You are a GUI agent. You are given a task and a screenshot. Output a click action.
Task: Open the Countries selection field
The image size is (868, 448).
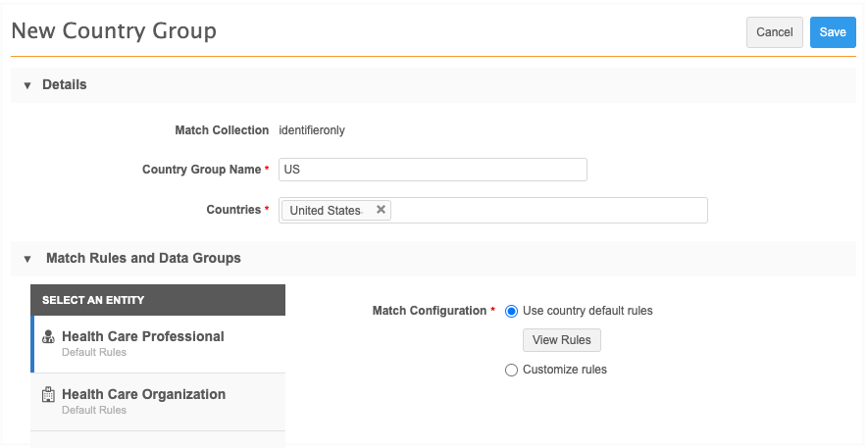tap(549, 210)
